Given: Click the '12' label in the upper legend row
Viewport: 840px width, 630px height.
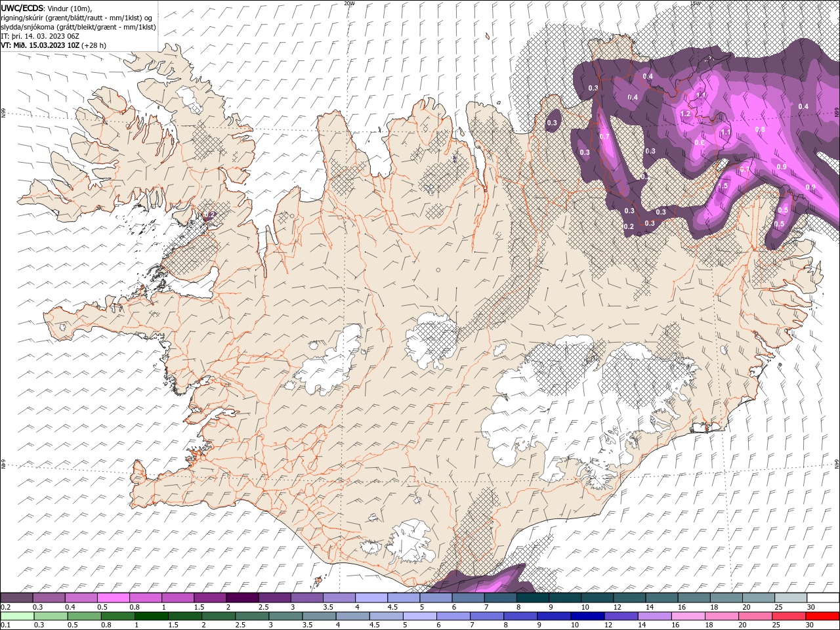Looking at the screenshot, I should click(617, 607).
